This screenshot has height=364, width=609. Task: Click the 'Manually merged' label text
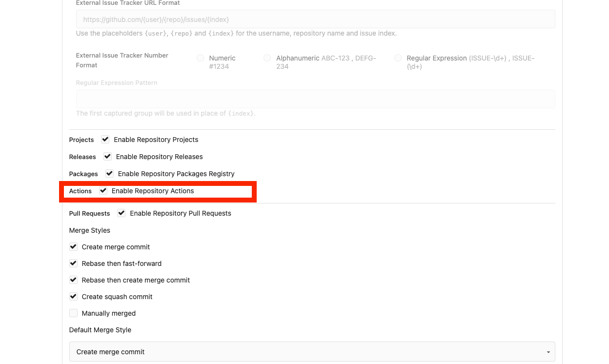click(x=109, y=313)
